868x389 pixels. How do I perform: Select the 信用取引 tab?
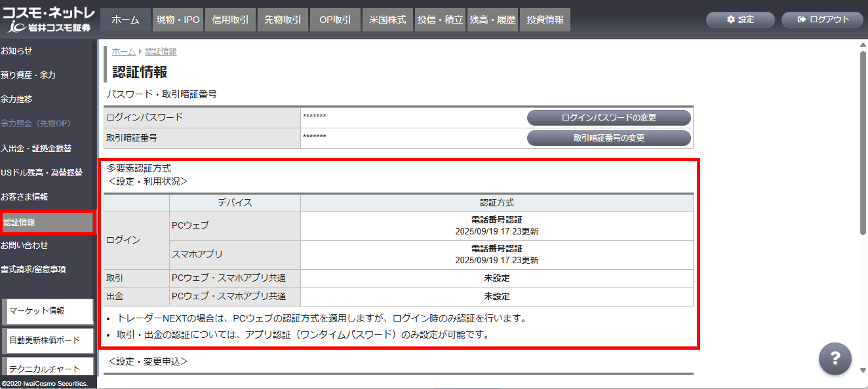point(230,20)
